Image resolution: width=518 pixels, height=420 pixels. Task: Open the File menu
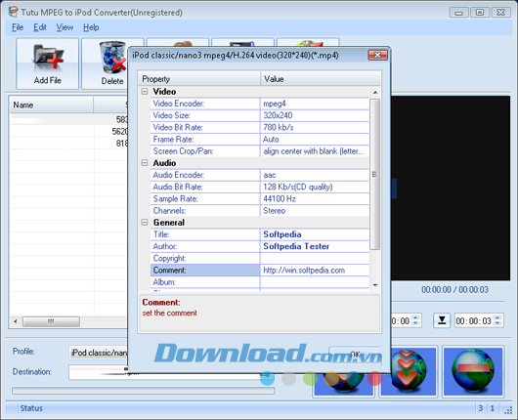click(x=18, y=27)
